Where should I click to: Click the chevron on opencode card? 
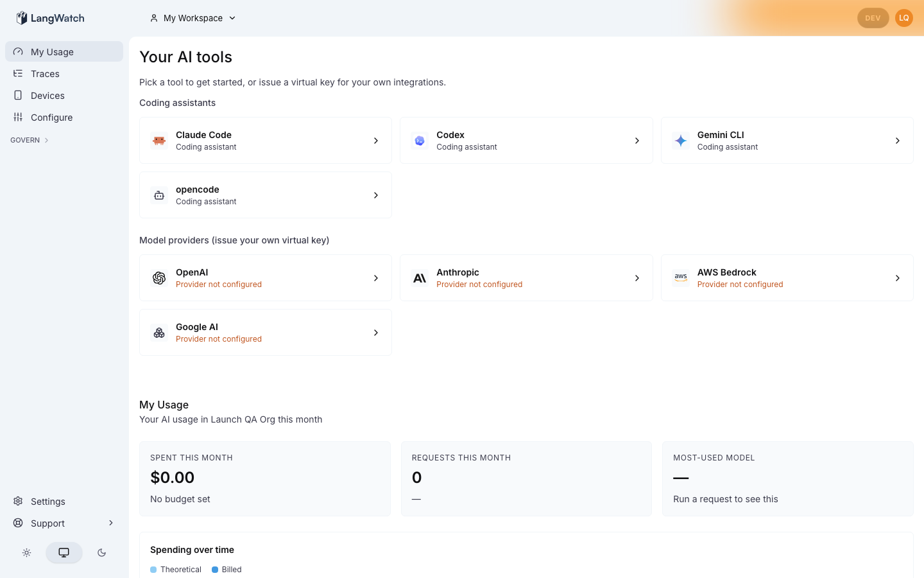click(376, 195)
